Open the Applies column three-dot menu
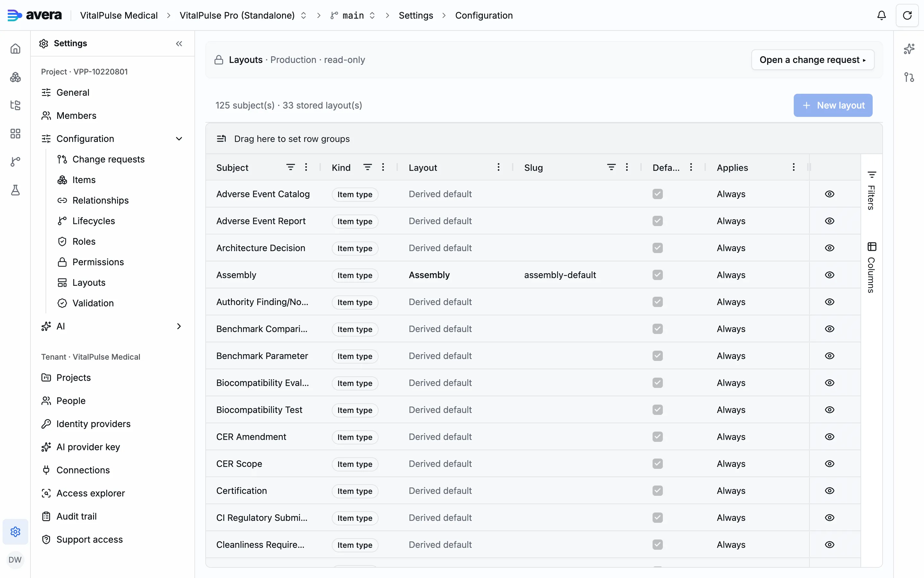 click(793, 167)
